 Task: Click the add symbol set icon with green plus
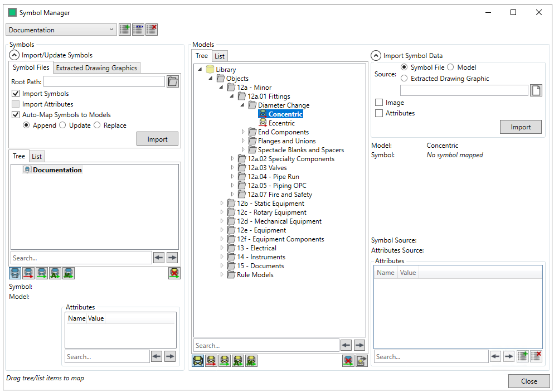(x=125, y=30)
